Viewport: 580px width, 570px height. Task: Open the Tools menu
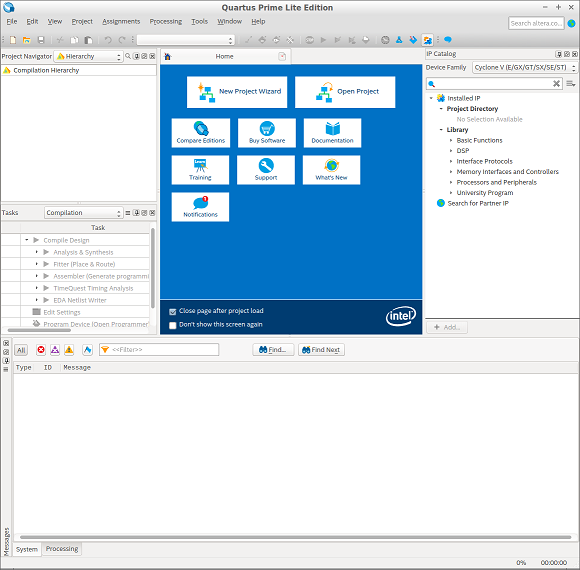tap(199, 21)
